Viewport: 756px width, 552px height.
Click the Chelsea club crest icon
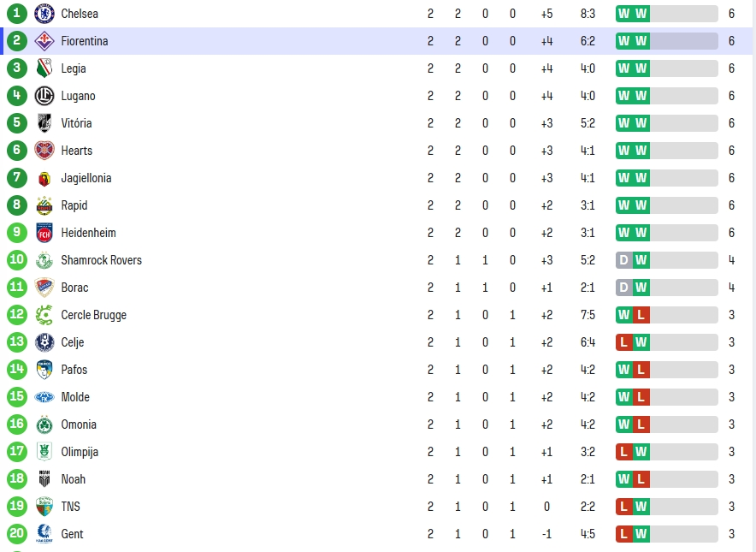(x=44, y=14)
